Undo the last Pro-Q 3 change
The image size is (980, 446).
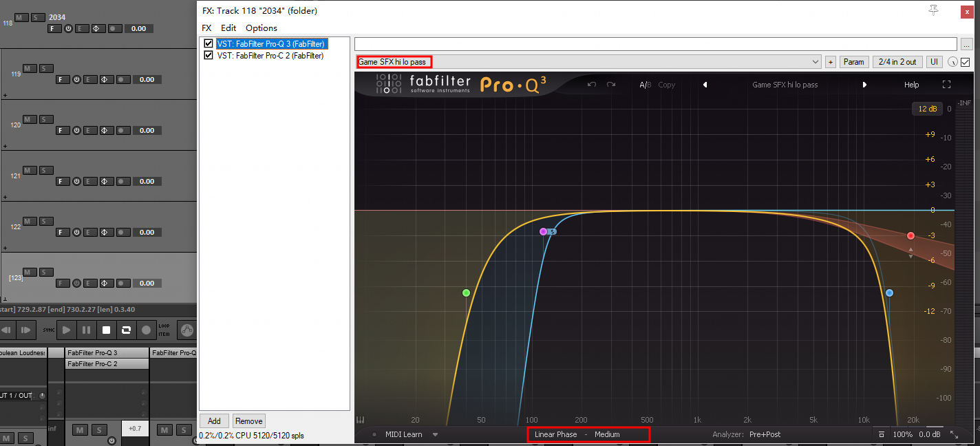pyautogui.click(x=591, y=85)
